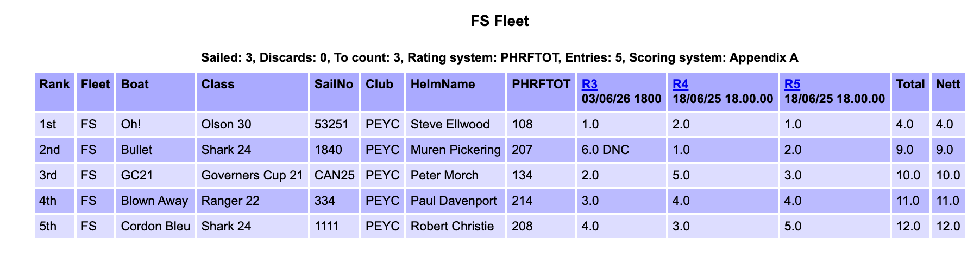Click the PHRFTOT column header
The width and height of the screenshot is (980, 257).
tap(542, 92)
